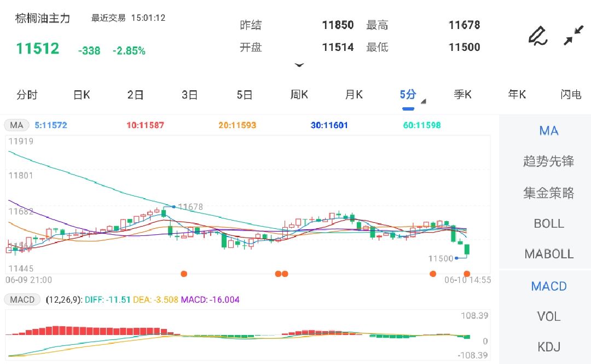Select BOLL indicator in sidebar
Viewport: 591px width, 364px height.
549,224
